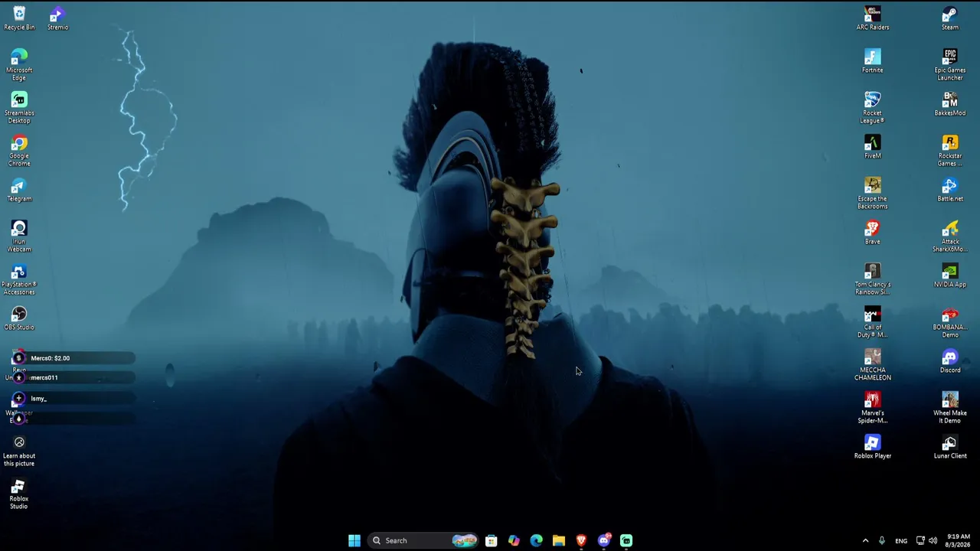The height and width of the screenshot is (551, 980).
Task: Select the Discord desktop shortcut
Action: click(x=950, y=361)
